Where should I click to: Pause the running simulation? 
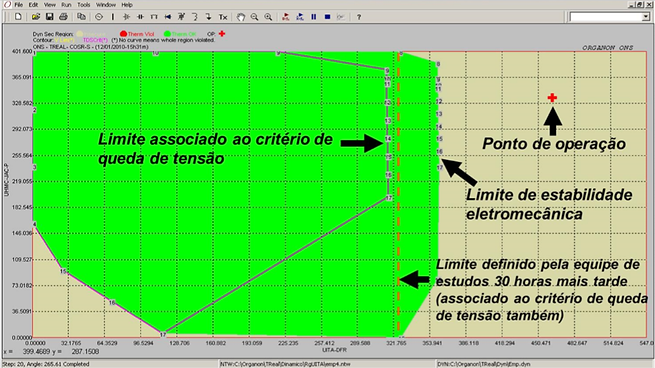tap(314, 17)
